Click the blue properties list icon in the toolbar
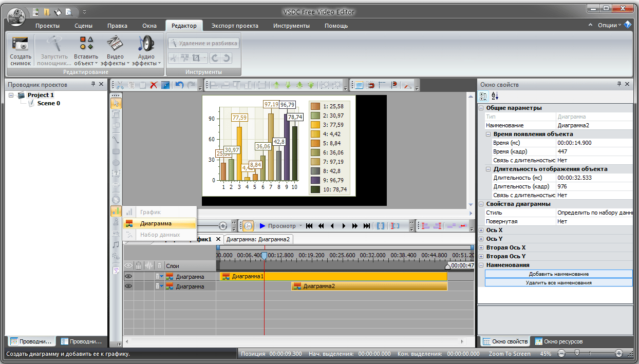 359,85
